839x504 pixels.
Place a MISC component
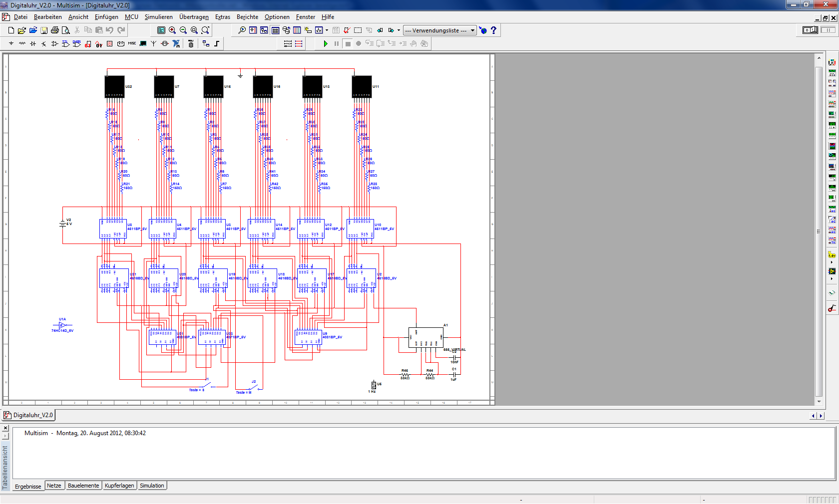point(132,44)
